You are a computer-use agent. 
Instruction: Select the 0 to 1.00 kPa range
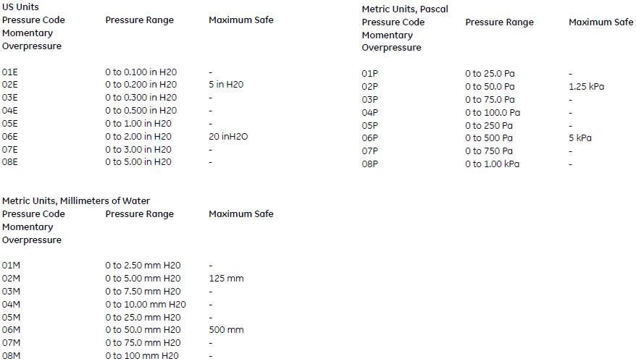[x=492, y=164]
